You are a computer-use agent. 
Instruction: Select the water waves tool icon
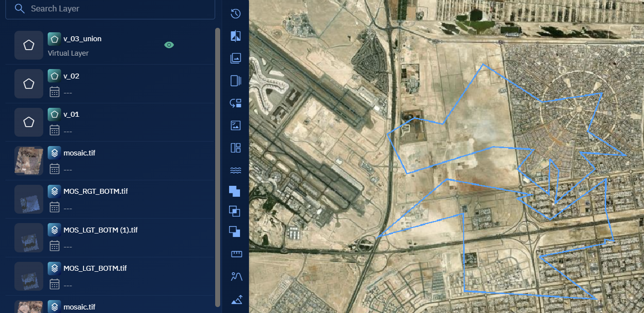[x=236, y=170]
